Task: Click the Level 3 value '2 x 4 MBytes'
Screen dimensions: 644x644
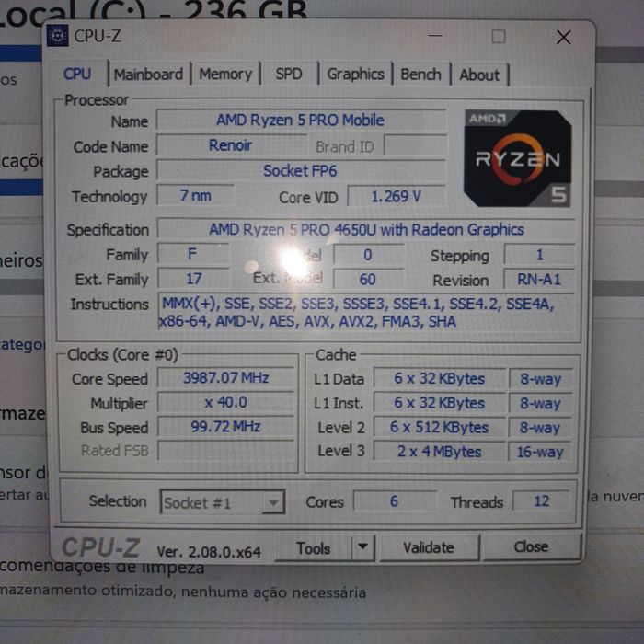Action: pyautogui.click(x=440, y=452)
